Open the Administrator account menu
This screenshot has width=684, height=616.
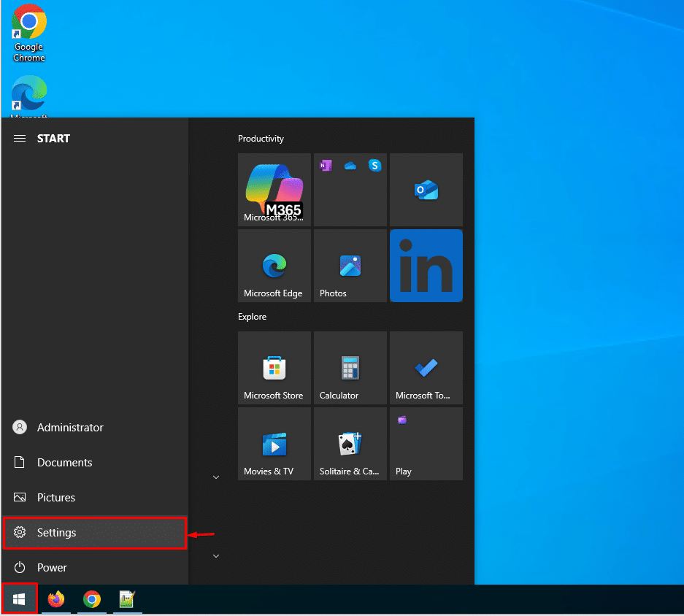coord(95,428)
